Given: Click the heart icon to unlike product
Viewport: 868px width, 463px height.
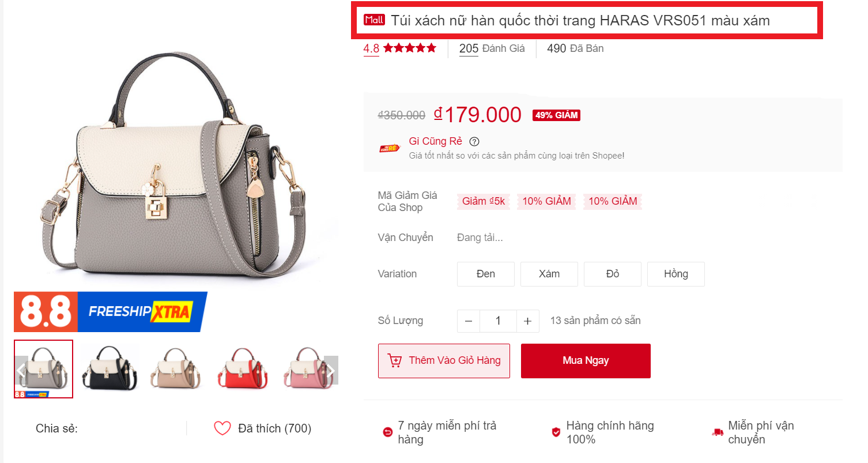Looking at the screenshot, I should (222, 428).
